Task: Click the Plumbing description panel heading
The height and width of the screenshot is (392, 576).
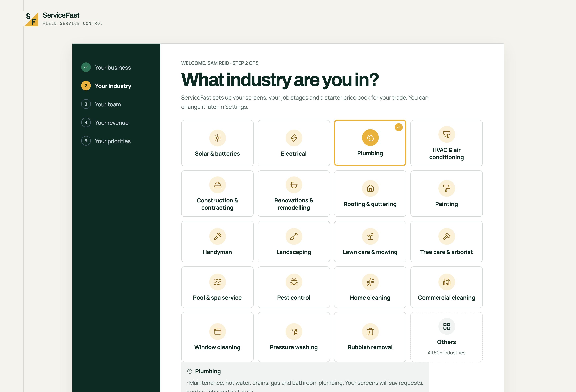Action: point(208,371)
